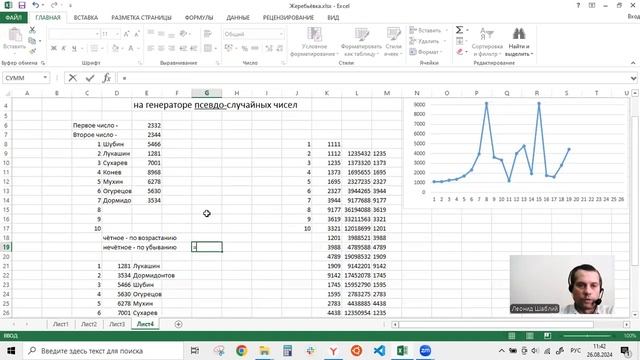Click the formula bar input field

373,78
